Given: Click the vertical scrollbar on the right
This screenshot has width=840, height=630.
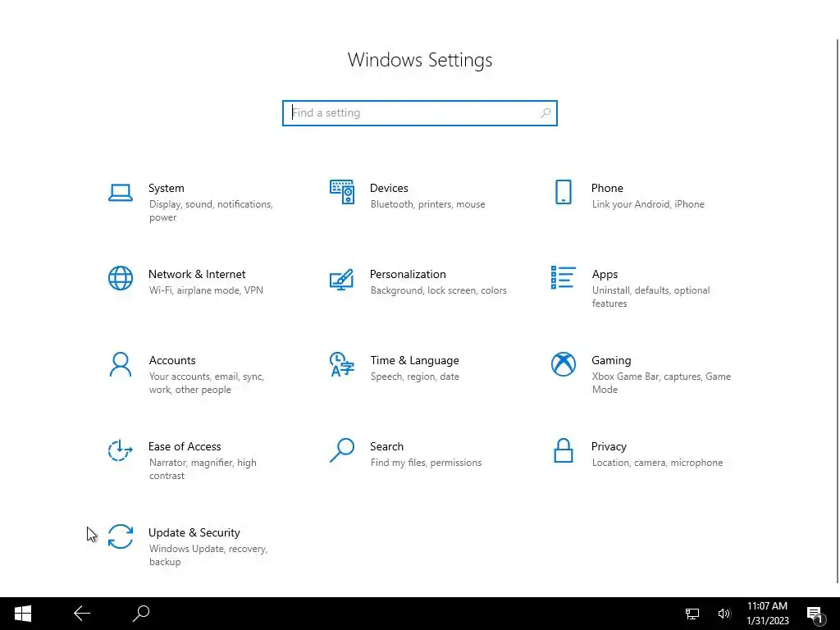Looking at the screenshot, I should (838, 311).
